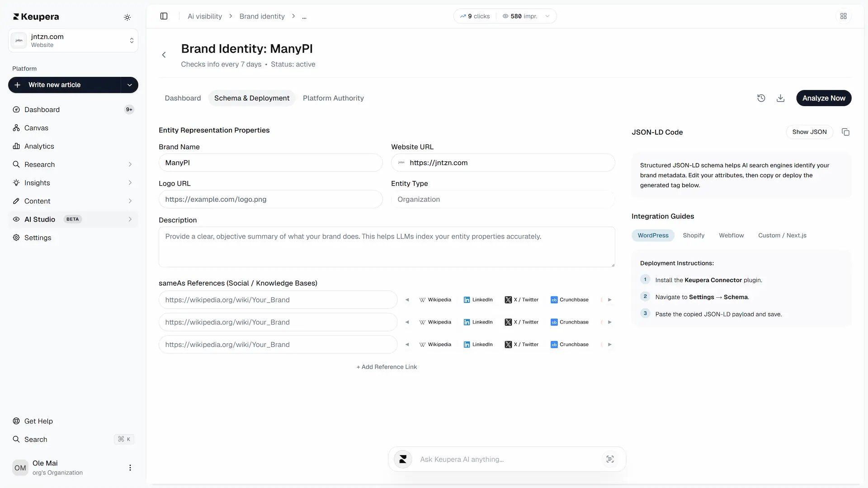Select Wikipedia chip in first sameAs row
The width and height of the screenshot is (868, 488).
[435, 300]
